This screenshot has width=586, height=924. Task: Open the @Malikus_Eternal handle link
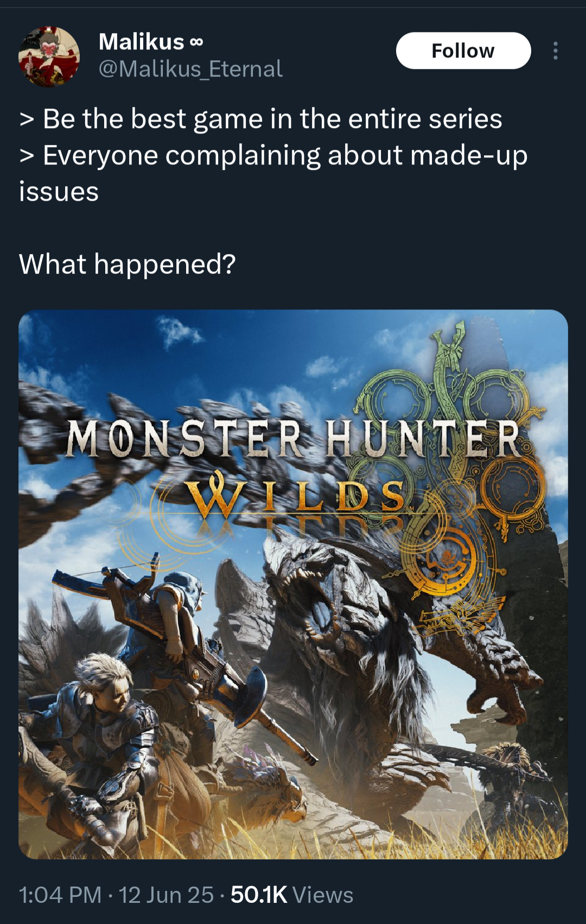190,69
